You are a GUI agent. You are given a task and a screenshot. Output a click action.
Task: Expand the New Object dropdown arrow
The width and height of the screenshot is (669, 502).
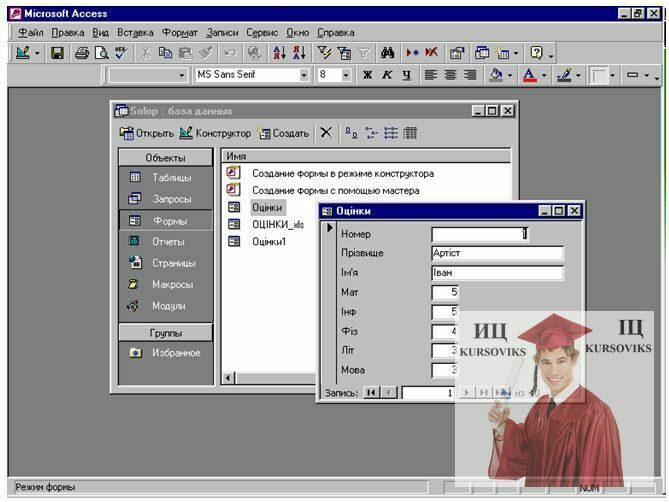516,53
